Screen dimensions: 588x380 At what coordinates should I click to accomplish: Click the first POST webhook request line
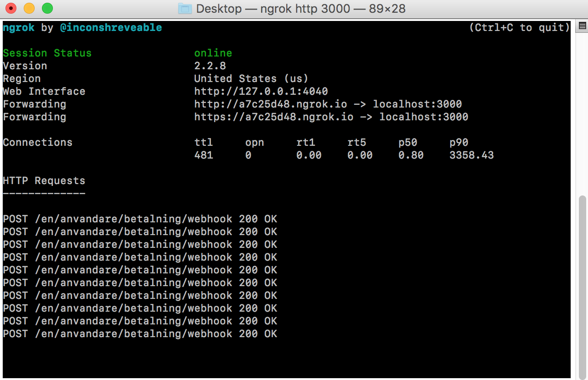point(140,219)
